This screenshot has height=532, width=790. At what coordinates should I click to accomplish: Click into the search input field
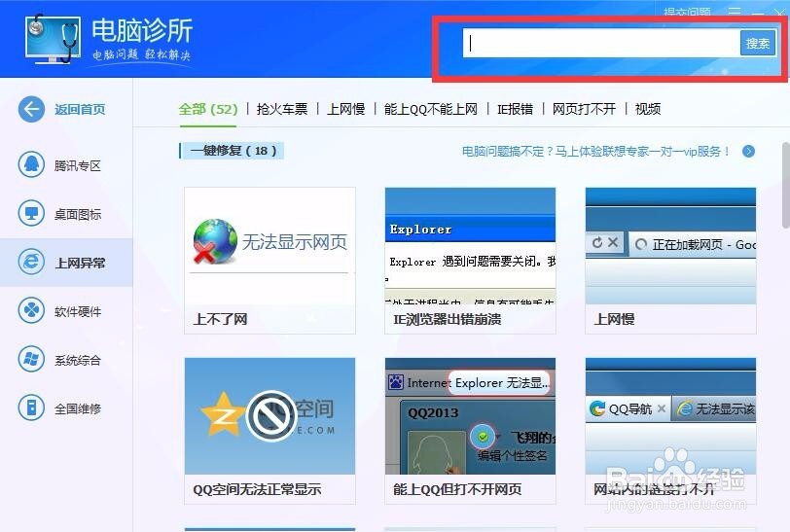click(601, 44)
